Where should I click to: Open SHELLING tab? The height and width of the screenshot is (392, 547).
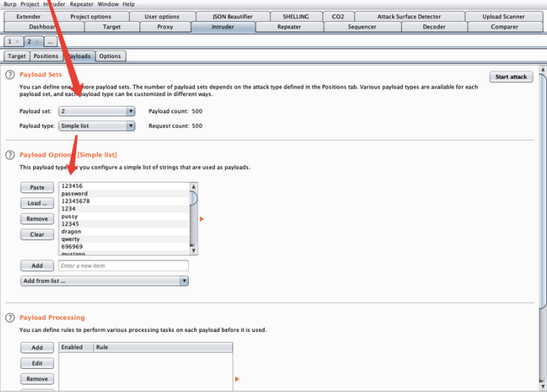pos(296,16)
